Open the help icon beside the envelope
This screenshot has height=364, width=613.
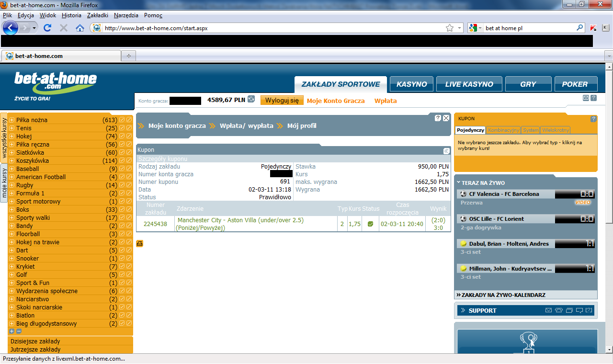tap(593, 98)
